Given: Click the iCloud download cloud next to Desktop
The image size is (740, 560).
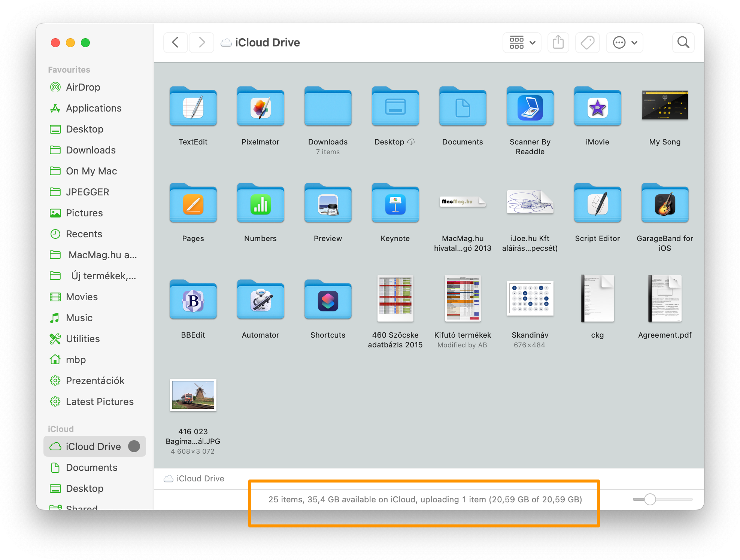Looking at the screenshot, I should click(411, 142).
